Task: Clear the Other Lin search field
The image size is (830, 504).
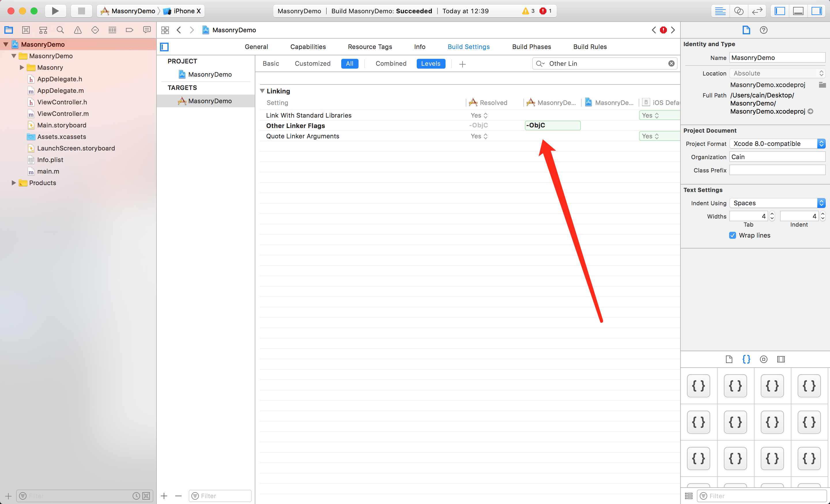Action: click(x=671, y=63)
